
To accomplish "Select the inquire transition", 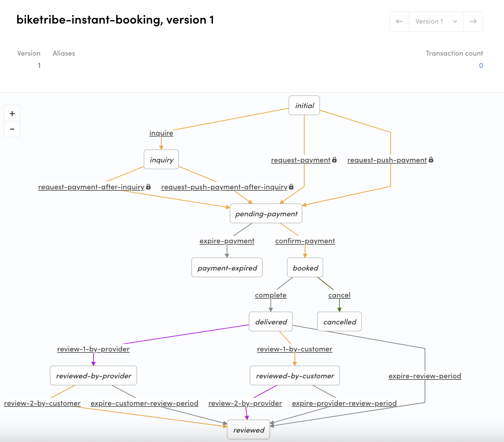I will pos(161,133).
